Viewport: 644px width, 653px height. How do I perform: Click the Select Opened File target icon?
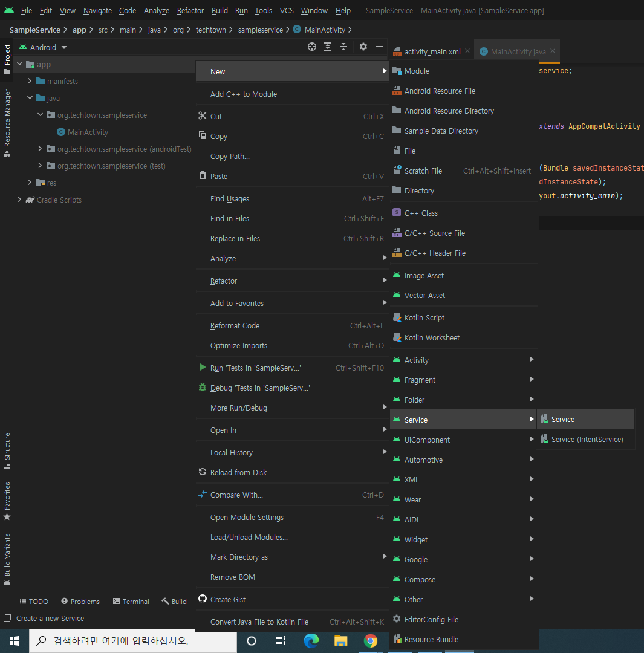(311, 47)
